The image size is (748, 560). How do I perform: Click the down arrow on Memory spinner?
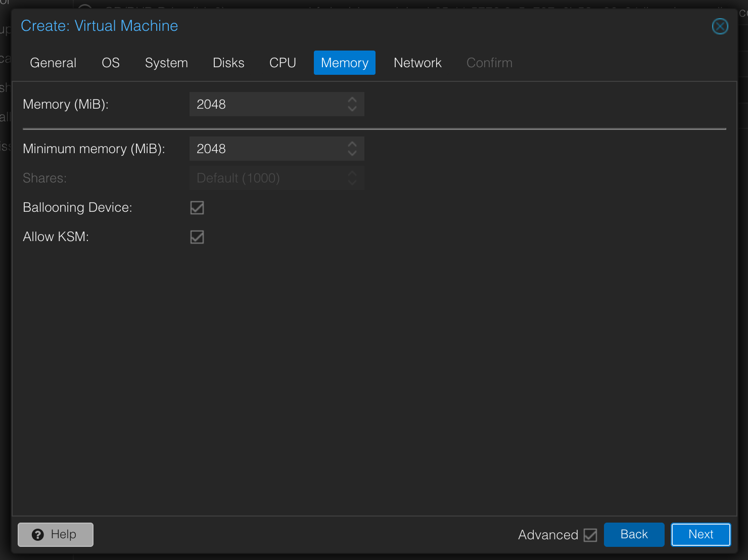pos(352,108)
